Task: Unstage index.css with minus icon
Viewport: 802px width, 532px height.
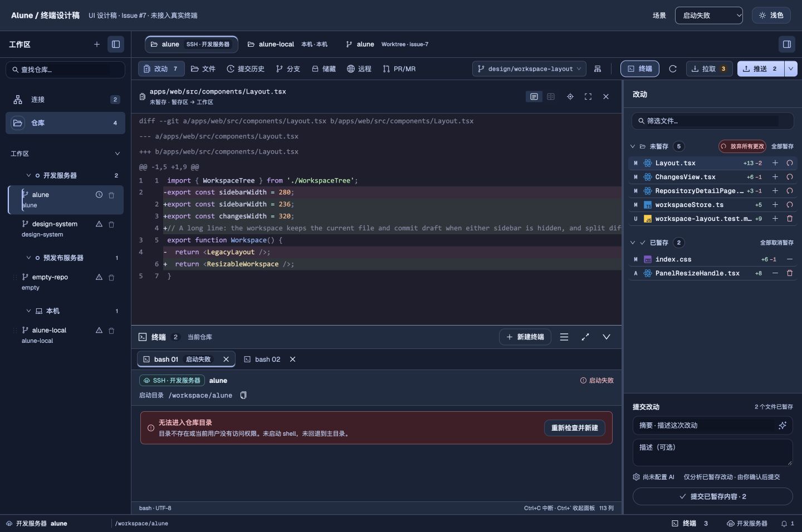Action: click(789, 259)
